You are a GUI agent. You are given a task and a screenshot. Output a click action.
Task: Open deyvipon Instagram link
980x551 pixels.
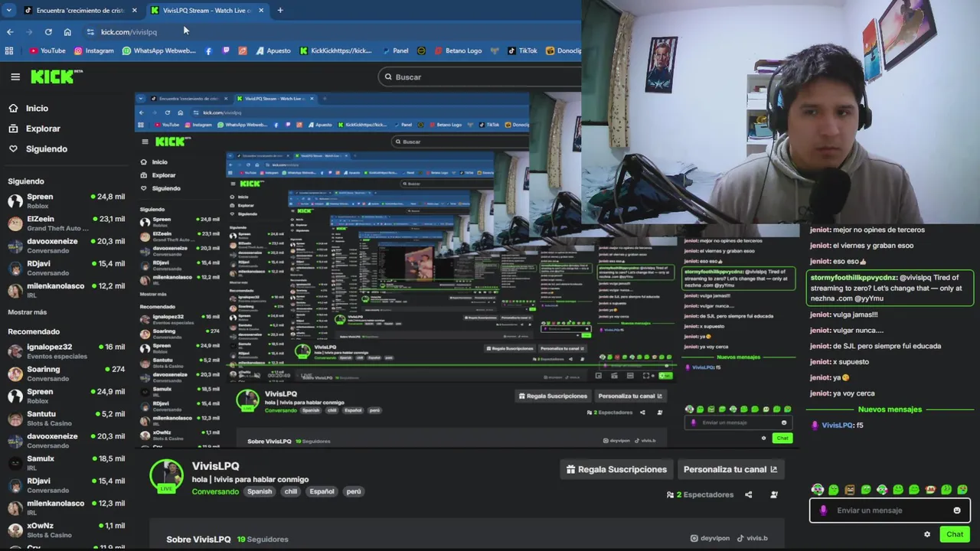click(x=710, y=538)
